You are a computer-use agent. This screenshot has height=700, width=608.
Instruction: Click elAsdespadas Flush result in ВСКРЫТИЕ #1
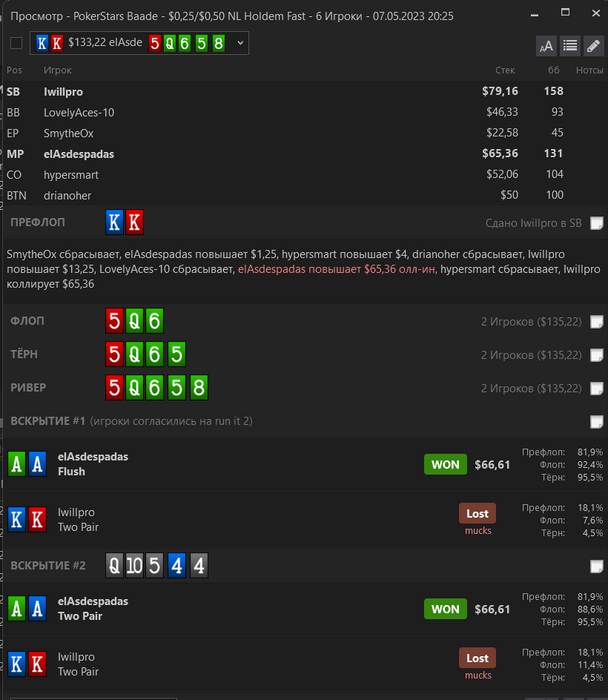coord(93,464)
